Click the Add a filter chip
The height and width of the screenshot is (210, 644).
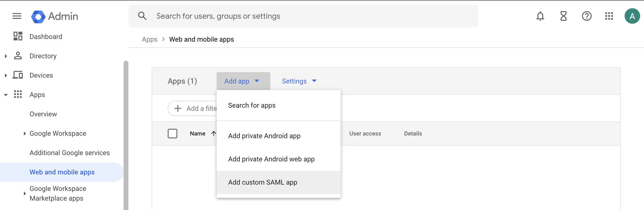(193, 108)
